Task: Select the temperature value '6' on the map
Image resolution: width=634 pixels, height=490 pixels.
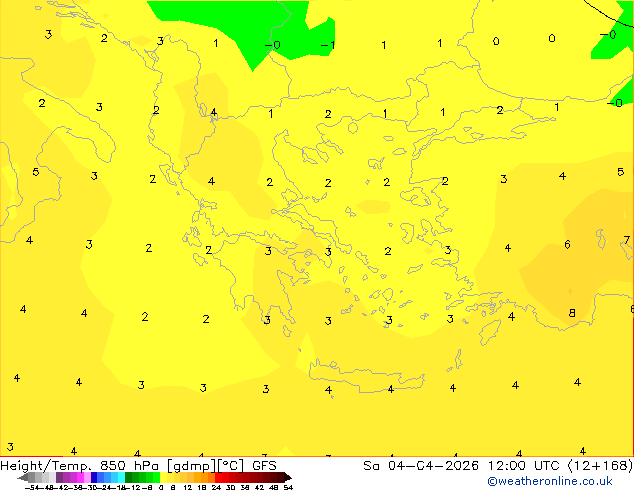Action: (x=567, y=244)
